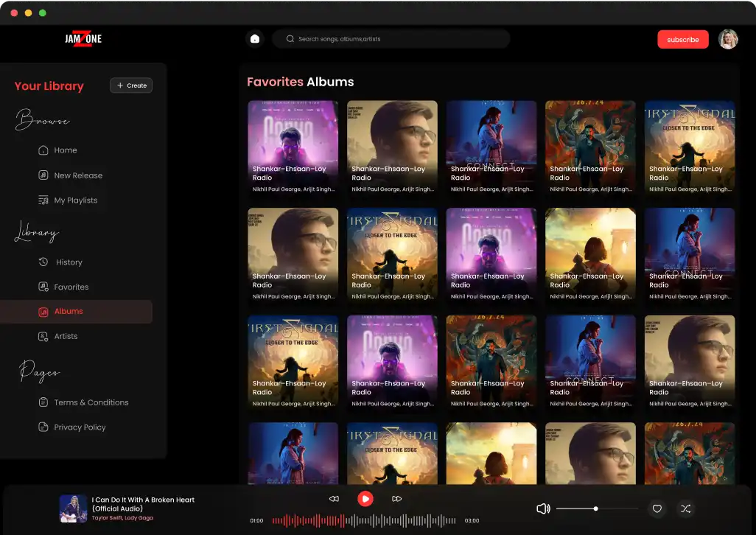Click the 03:00 total duration label
Viewport: 756px width, 535px height.
tap(472, 520)
